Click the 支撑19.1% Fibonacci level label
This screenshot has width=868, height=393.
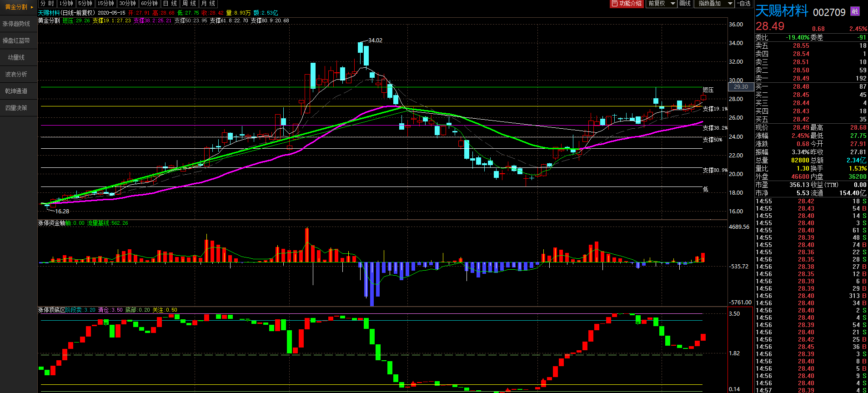(x=715, y=109)
